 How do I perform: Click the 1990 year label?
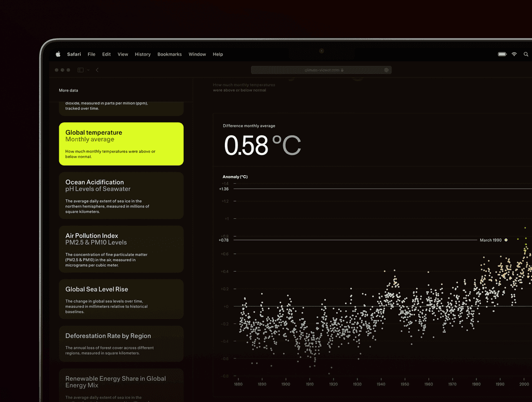(500, 384)
